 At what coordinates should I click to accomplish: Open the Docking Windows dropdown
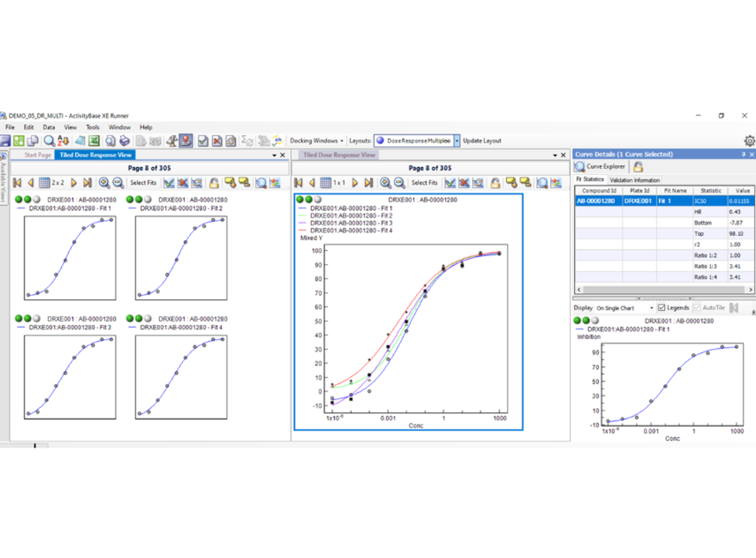pos(317,141)
